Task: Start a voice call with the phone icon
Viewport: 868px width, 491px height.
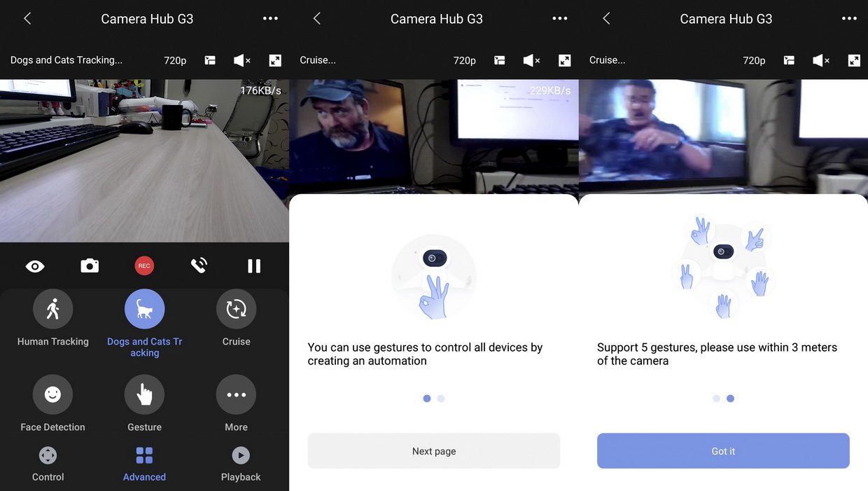Action: coord(199,265)
